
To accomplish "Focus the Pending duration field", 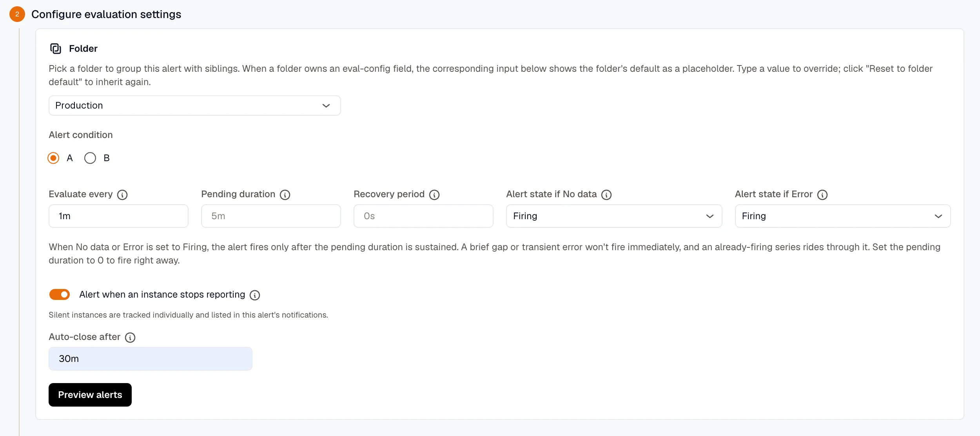I will point(271,216).
